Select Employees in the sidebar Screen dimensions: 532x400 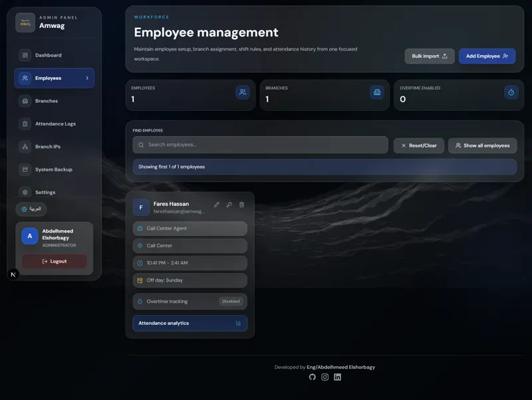click(x=54, y=78)
